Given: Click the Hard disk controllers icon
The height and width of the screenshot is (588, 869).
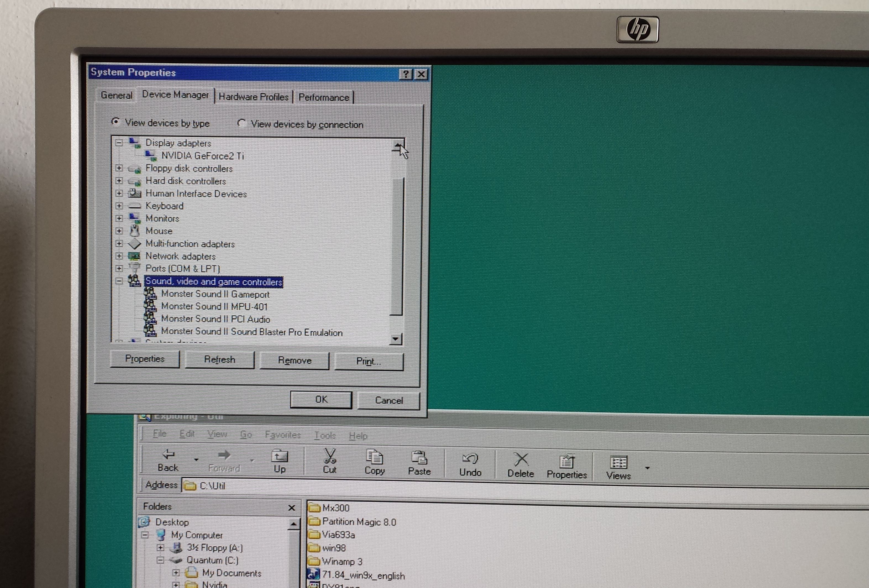Looking at the screenshot, I should click(x=135, y=182).
